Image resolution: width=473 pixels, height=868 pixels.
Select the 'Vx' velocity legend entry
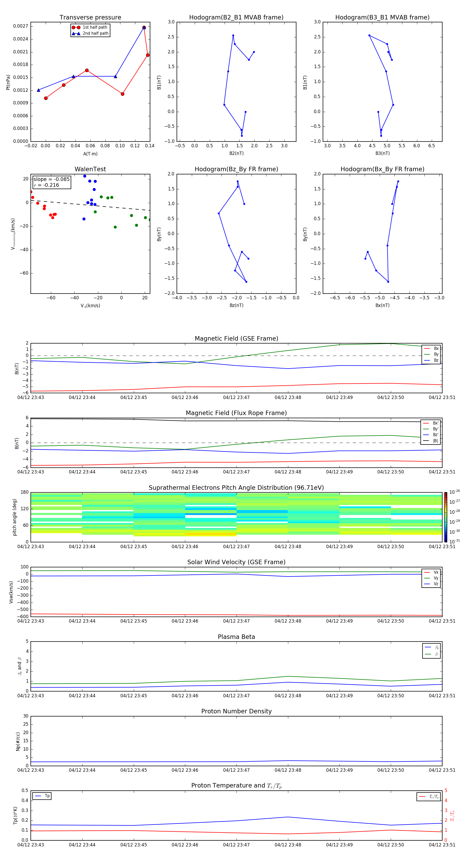tap(431, 572)
